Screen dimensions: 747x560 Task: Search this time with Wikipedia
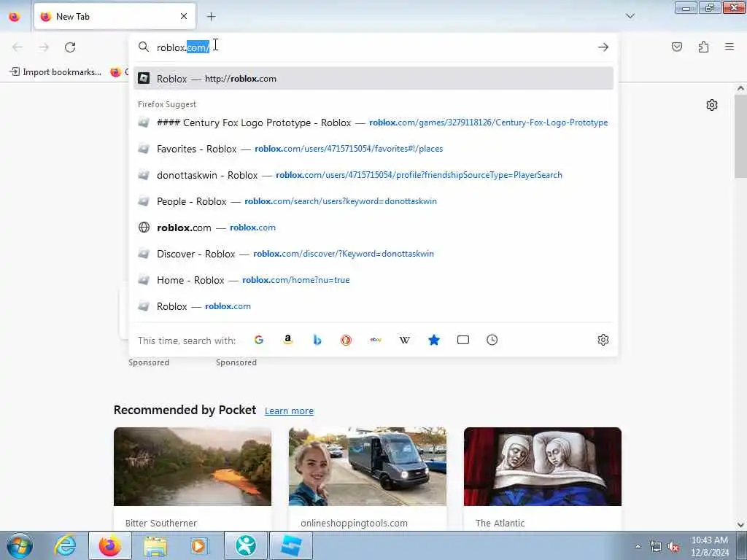coord(404,340)
